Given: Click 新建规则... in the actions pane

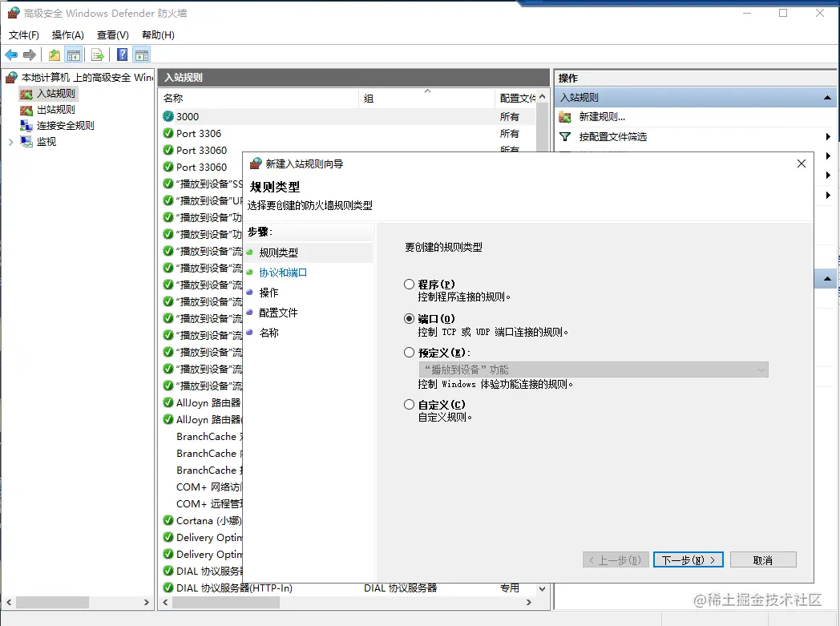Looking at the screenshot, I should 602,117.
